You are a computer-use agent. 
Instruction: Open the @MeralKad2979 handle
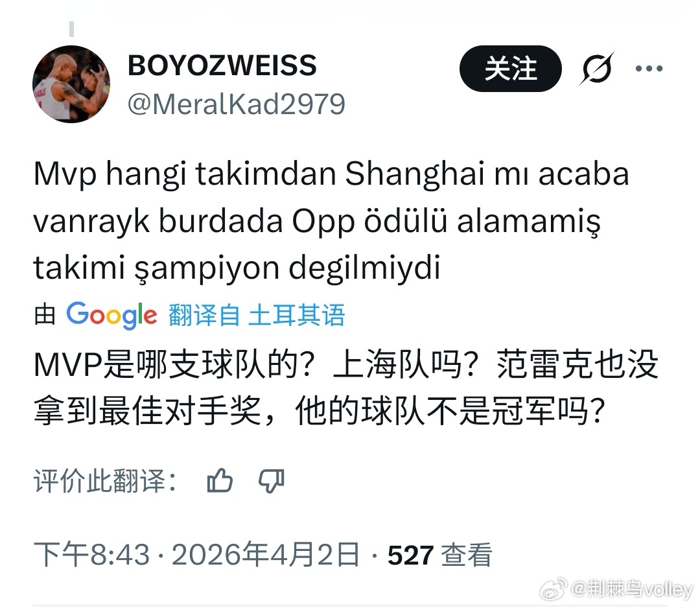[x=236, y=104]
